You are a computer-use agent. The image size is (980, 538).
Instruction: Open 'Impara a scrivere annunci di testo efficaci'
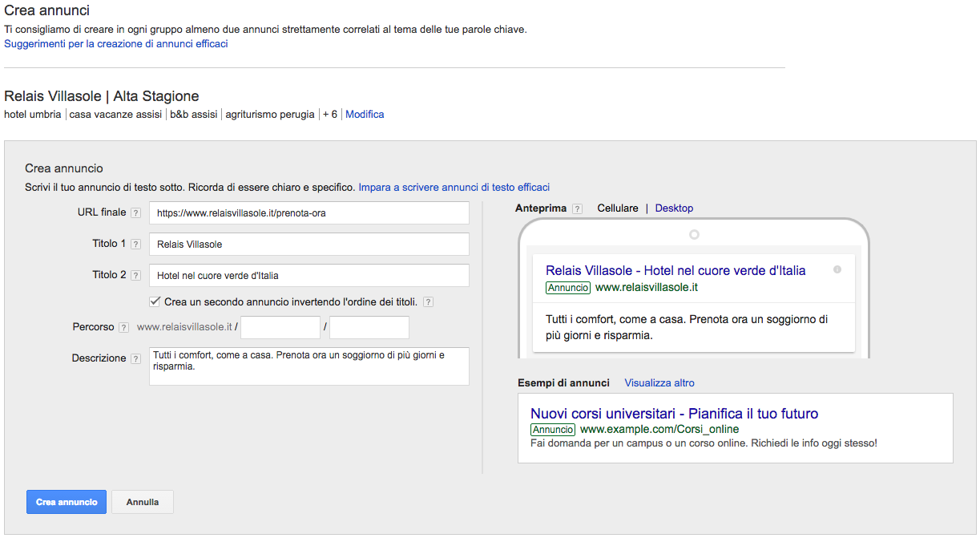pos(454,188)
